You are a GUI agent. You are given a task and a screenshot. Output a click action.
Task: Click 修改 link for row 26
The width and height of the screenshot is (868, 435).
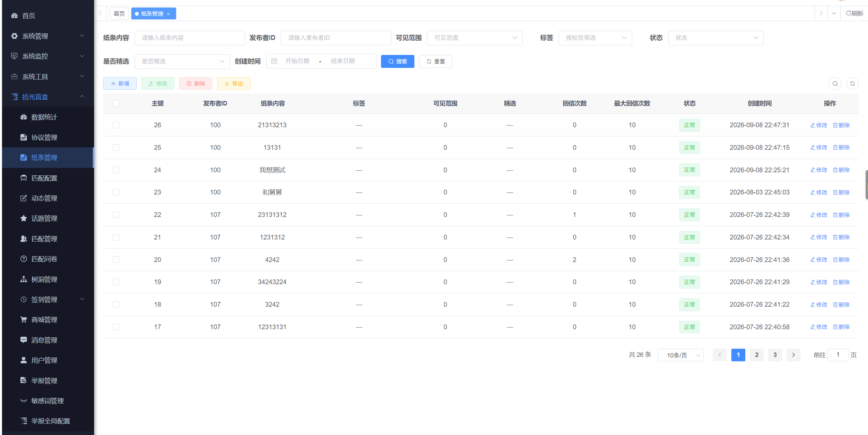819,125
